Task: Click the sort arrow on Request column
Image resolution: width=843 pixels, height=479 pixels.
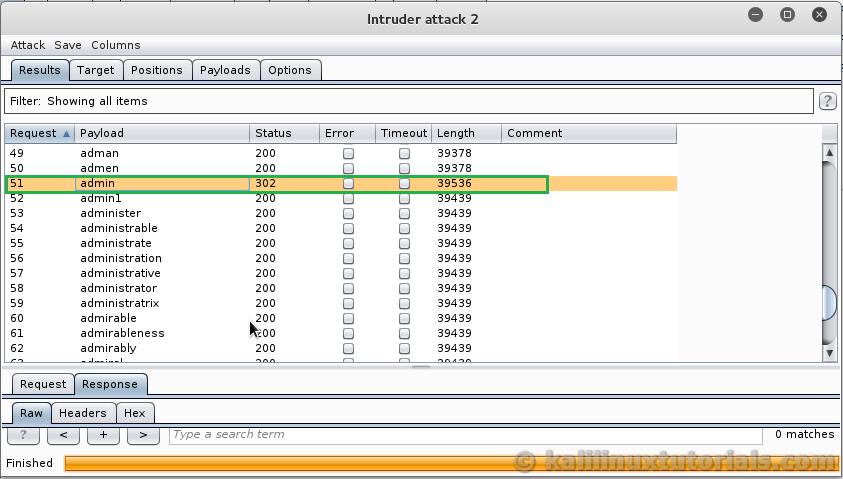Action: click(67, 133)
